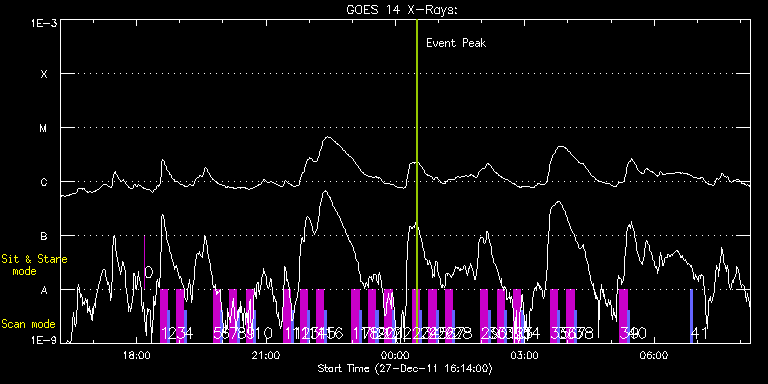Viewport: 768px width, 384px height.
Task: Click the X flare class axis label
Action: 44,74
